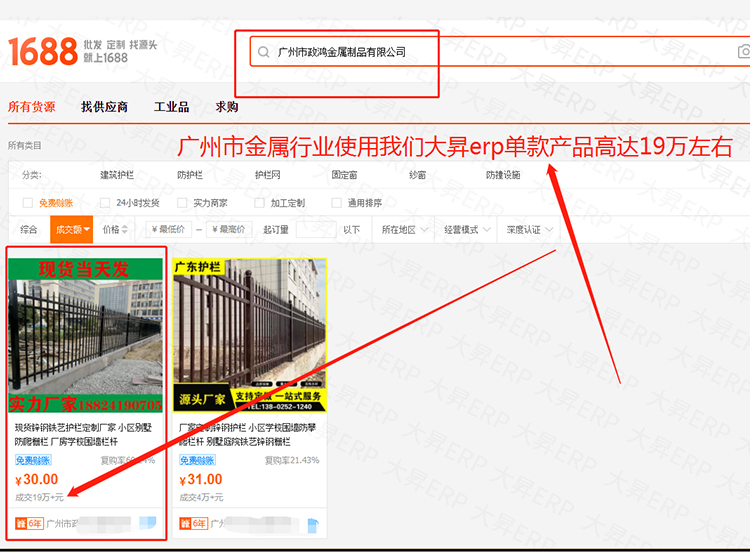Image resolution: width=750 pixels, height=553 pixels.
Task: Open the 求购 tab
Action: point(227,107)
